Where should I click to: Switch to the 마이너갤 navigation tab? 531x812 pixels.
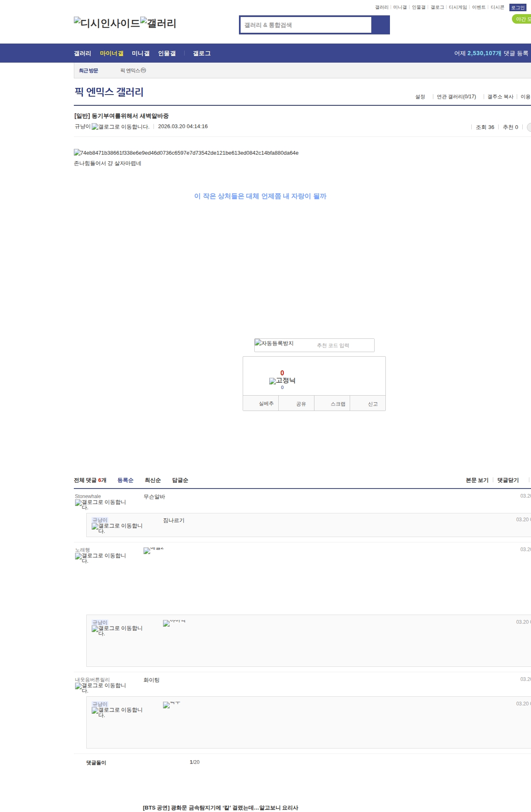point(112,53)
